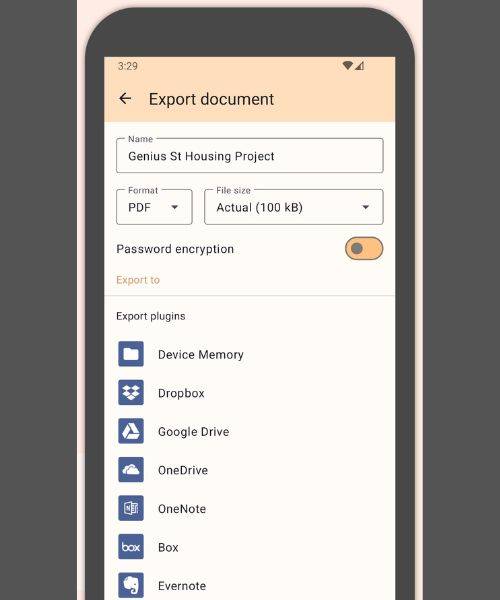Click the Name field with Genius St Housing Project
This screenshot has height=600, width=500.
tap(250, 155)
